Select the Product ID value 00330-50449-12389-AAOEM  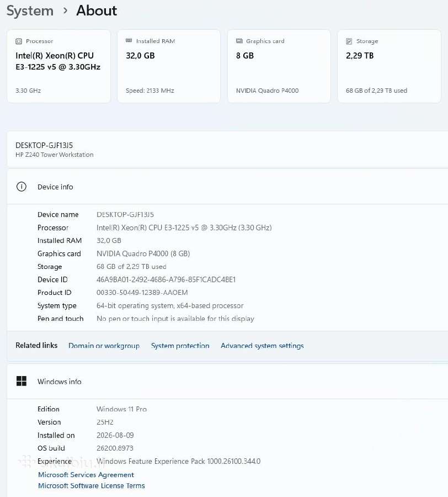[x=142, y=293]
